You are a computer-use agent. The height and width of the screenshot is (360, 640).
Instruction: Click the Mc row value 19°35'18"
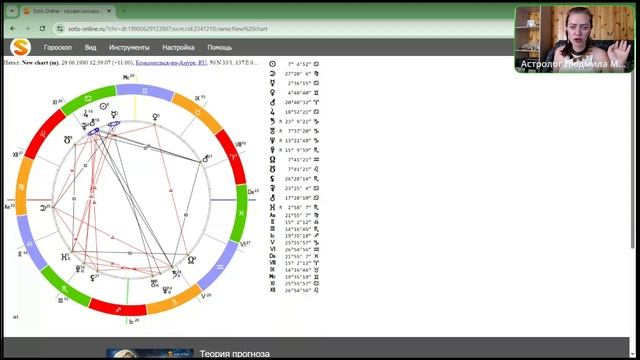click(298, 277)
